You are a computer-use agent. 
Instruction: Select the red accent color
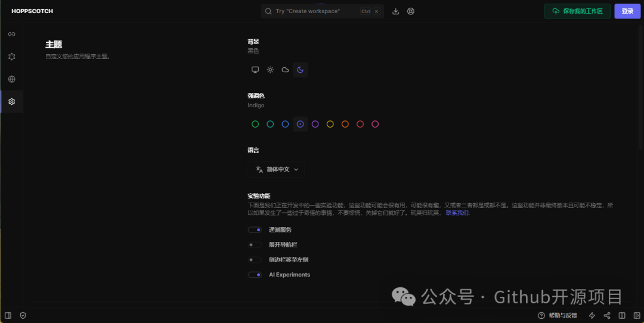pos(360,124)
